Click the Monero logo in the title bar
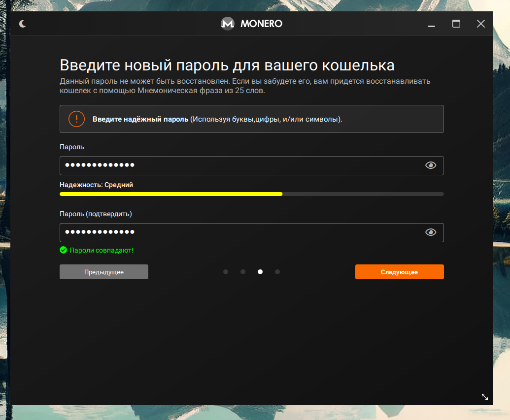Viewport: 510px width, 420px height. pyautogui.click(x=228, y=23)
